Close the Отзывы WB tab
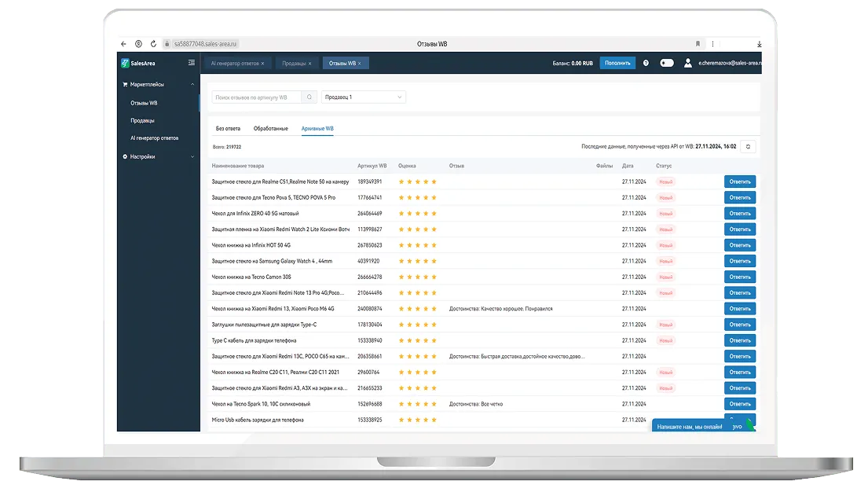This screenshot has height=492, width=868. pos(359,64)
